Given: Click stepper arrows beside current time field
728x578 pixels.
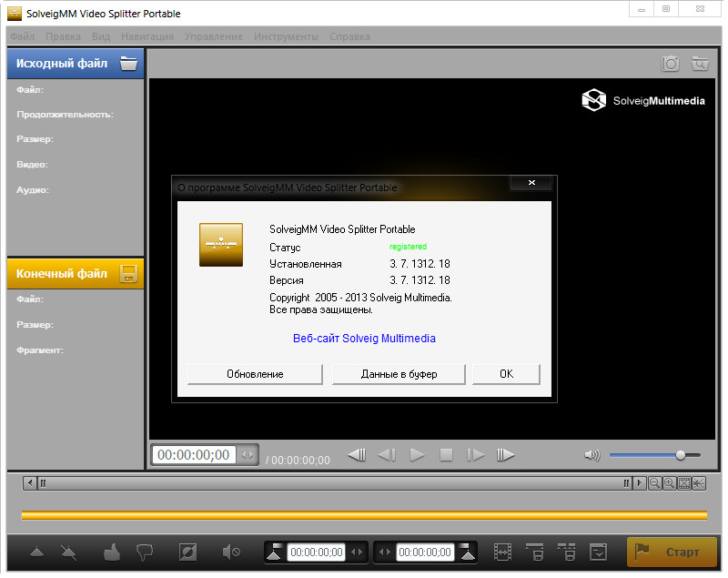Looking at the screenshot, I should (x=248, y=455).
